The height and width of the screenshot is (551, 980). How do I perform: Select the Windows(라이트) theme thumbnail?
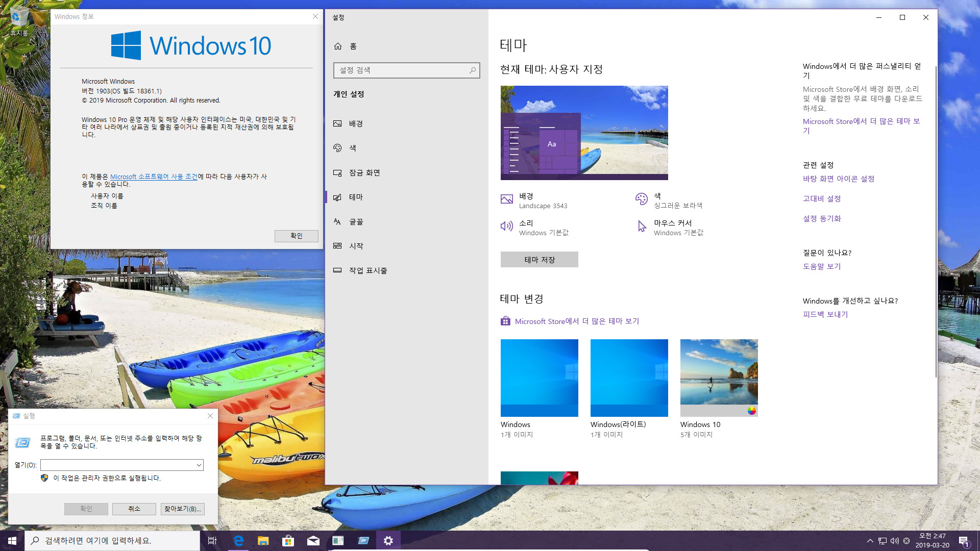click(x=629, y=378)
